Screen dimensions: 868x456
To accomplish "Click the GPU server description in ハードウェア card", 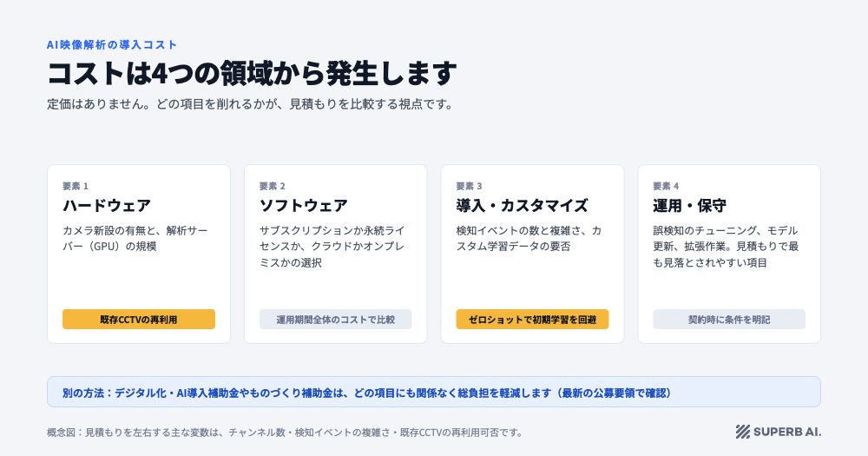I will 135,238.
